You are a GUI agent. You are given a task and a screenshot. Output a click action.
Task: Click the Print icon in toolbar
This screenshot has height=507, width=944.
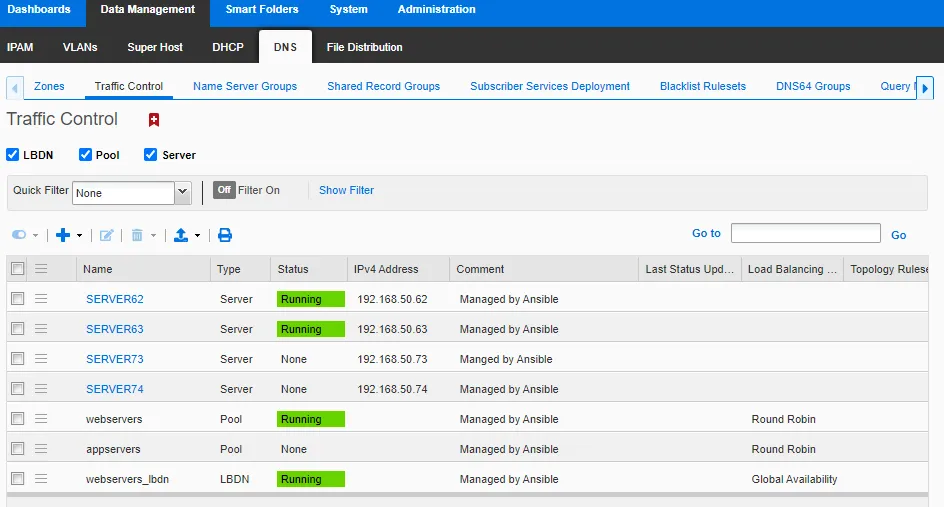pos(225,235)
